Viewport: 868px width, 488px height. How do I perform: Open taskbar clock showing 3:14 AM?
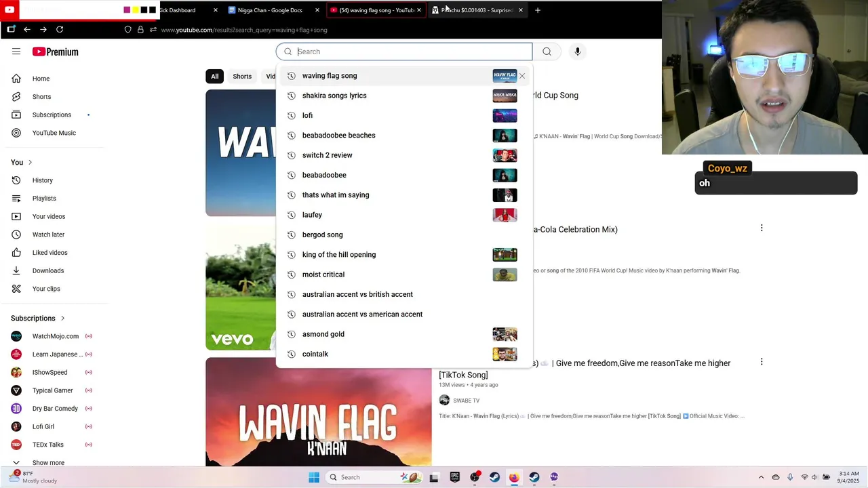849,477
